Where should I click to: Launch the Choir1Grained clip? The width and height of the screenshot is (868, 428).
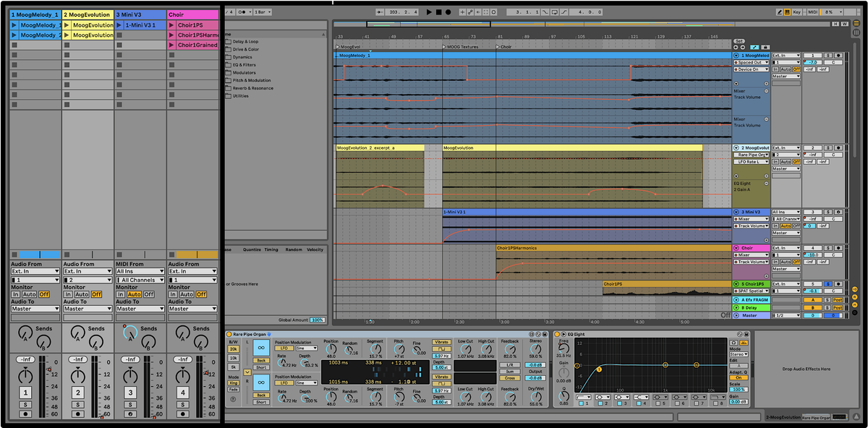coord(171,45)
